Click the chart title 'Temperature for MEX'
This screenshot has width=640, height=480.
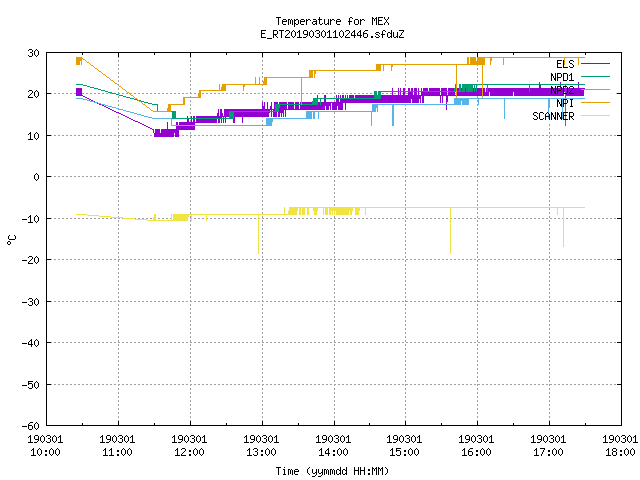click(332, 21)
